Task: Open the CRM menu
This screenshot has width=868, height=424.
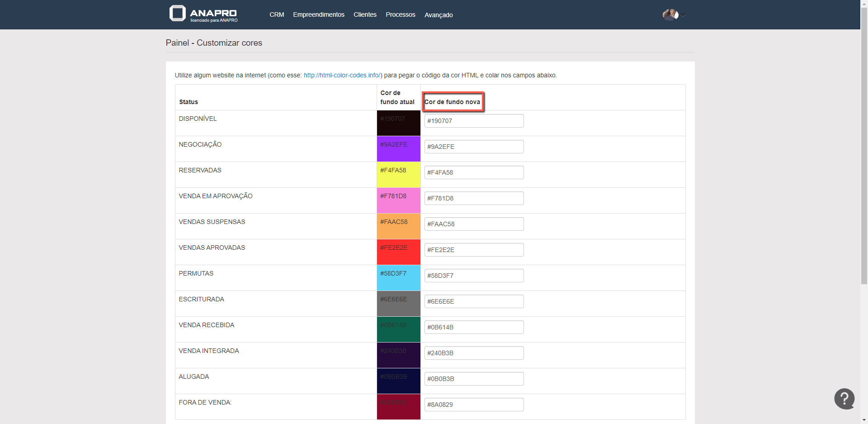Action: [277, 15]
